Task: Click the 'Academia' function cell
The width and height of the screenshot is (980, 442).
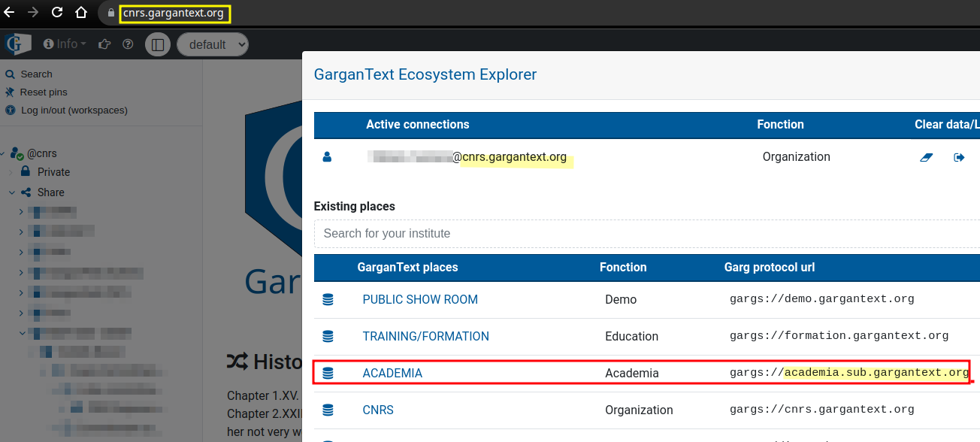Action: 631,373
